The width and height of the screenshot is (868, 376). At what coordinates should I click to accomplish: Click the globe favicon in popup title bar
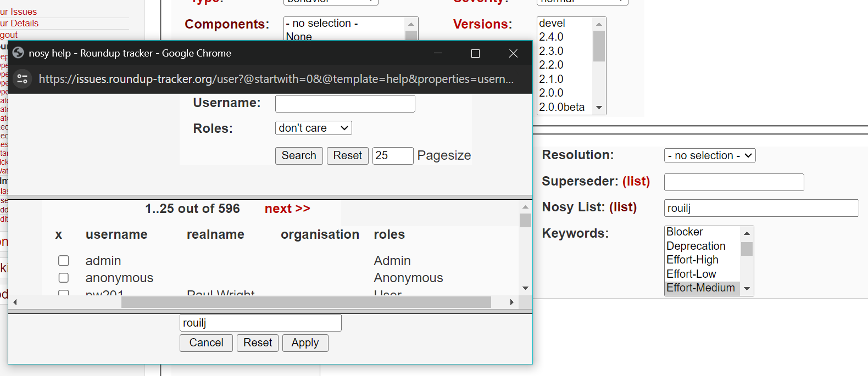pyautogui.click(x=18, y=53)
